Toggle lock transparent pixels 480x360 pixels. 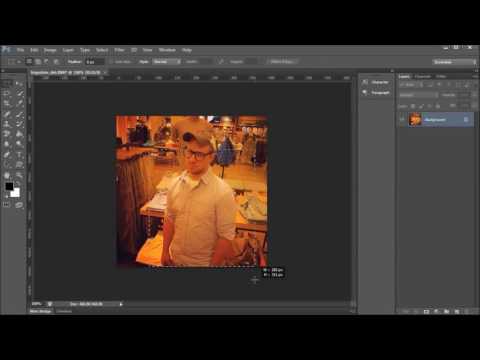point(413,106)
